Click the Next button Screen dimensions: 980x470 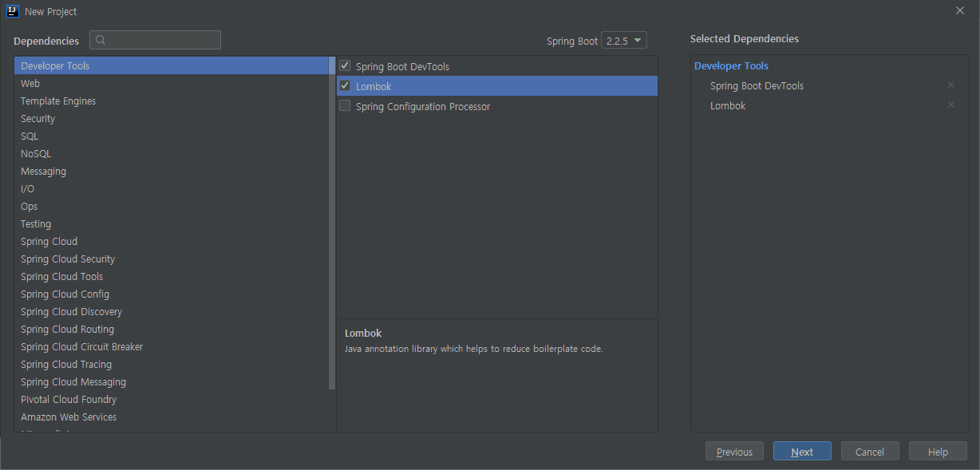tap(802, 452)
